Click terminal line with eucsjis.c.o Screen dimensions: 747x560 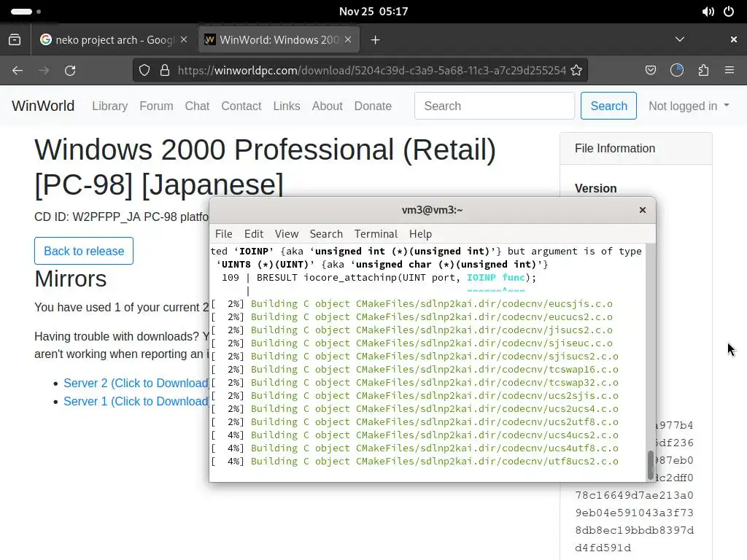tap(412, 304)
